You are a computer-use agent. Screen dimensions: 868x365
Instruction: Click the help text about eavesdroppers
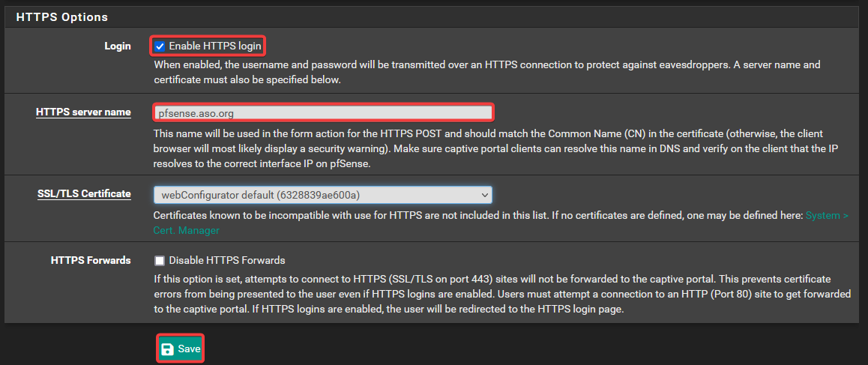(487, 72)
